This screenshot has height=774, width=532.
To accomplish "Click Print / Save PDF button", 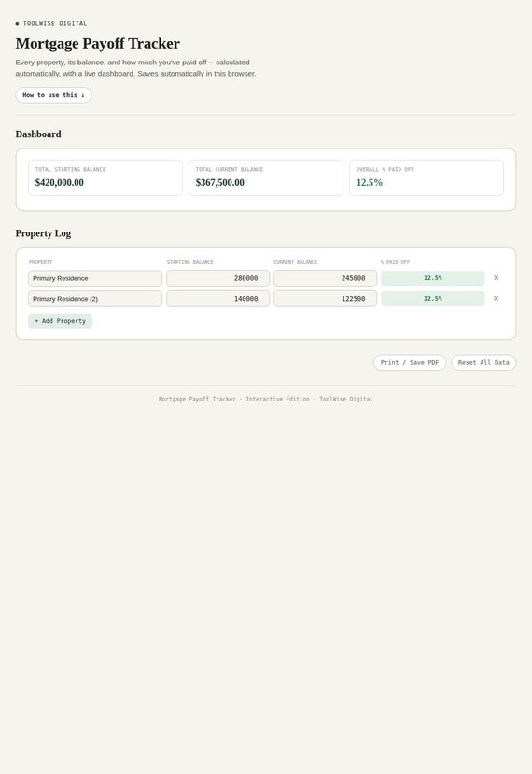I will [x=410, y=362].
